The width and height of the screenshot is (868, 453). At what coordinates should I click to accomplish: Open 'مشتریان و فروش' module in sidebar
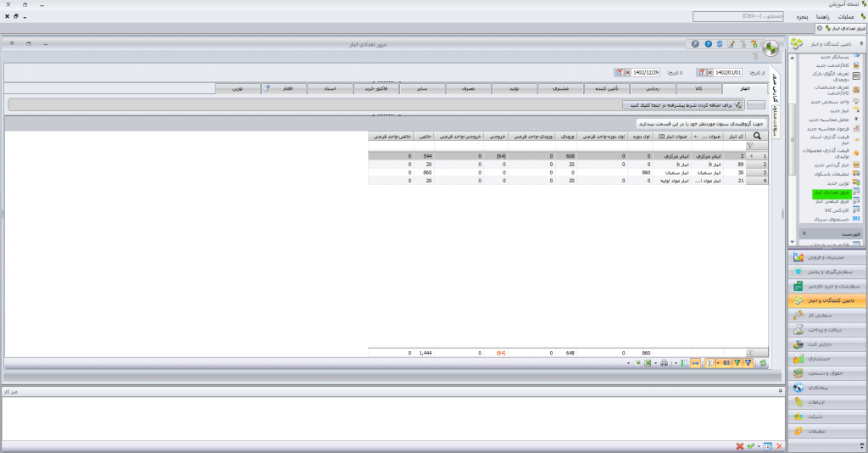tap(827, 257)
